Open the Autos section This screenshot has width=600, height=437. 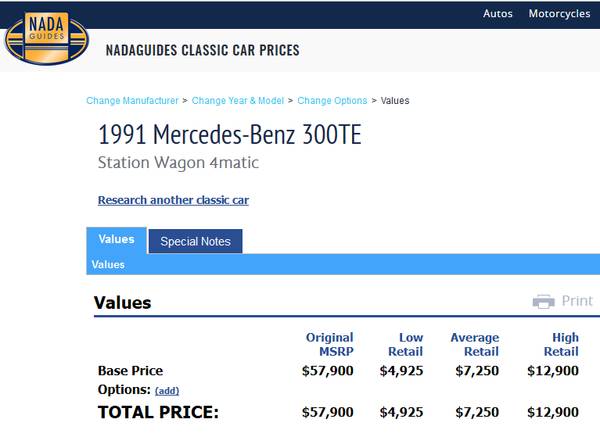pos(497,14)
